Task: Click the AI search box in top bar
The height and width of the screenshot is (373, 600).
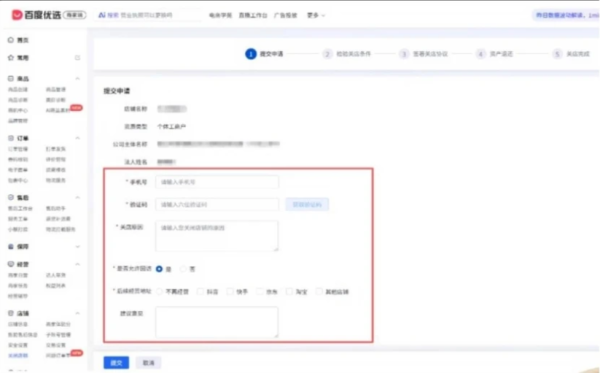Action: pos(149,15)
